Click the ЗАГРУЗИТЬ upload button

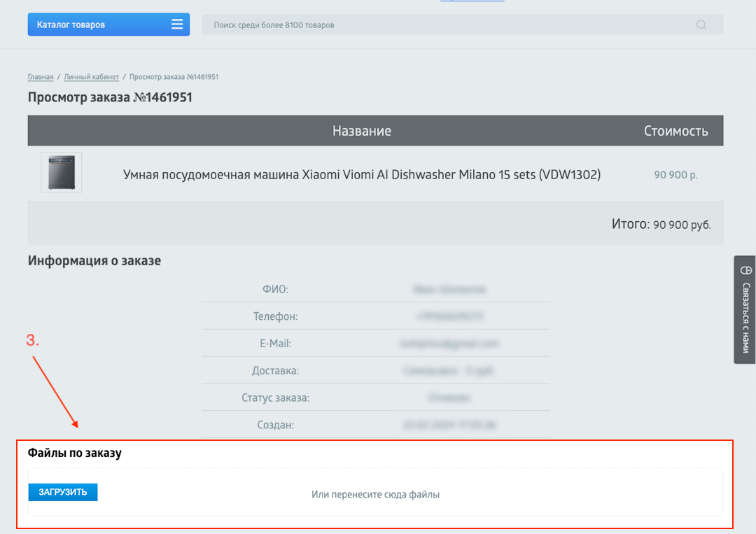[x=63, y=492]
